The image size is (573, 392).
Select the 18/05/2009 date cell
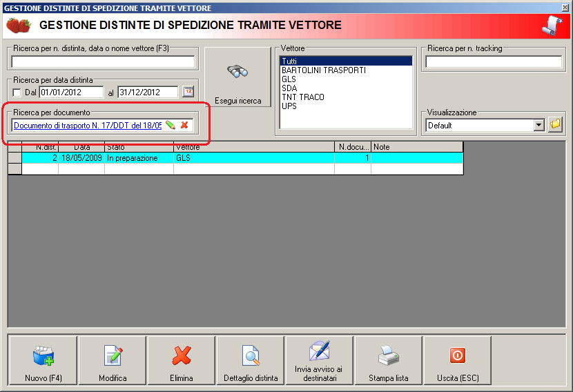point(81,158)
